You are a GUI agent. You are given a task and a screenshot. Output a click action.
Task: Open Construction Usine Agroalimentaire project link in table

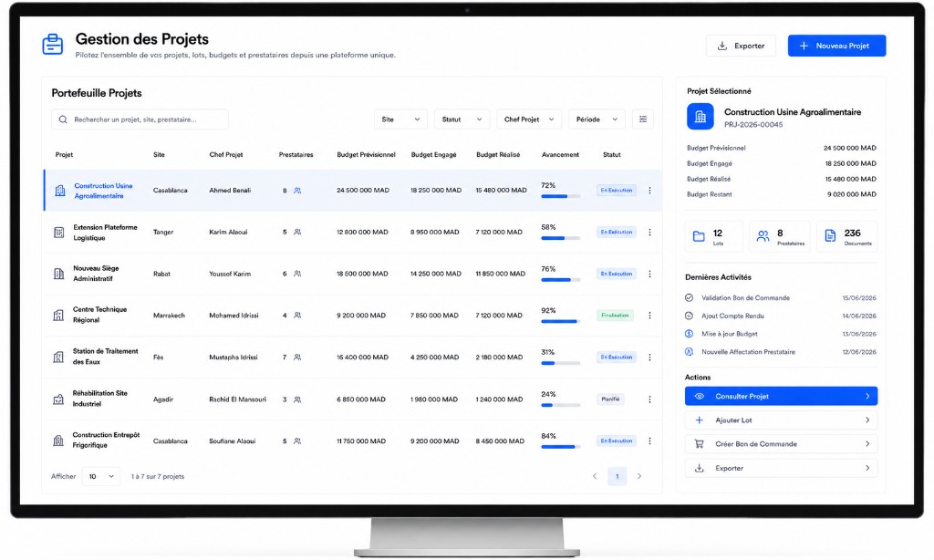pos(104,191)
